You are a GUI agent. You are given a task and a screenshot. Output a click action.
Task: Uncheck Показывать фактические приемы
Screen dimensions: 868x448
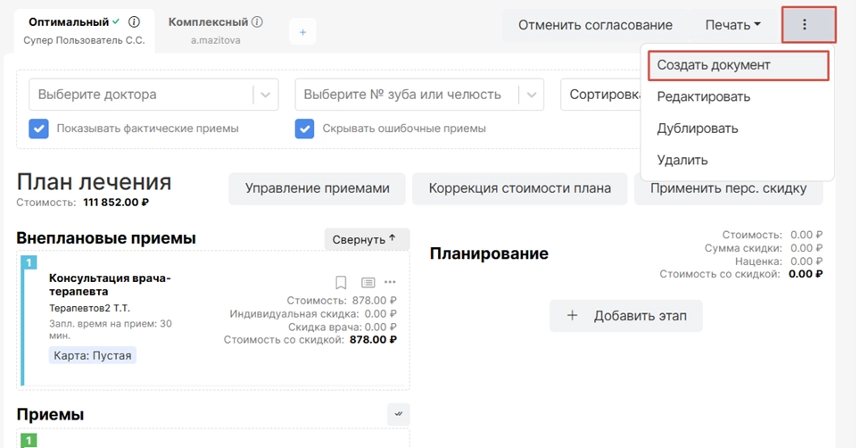[39, 129]
